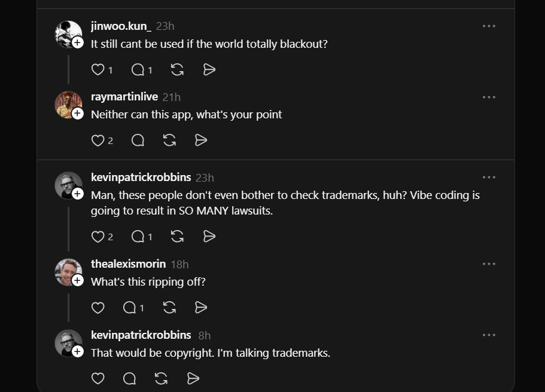
Task: Like kevinpatrickrobbins' copyright reply
Action: [98, 378]
